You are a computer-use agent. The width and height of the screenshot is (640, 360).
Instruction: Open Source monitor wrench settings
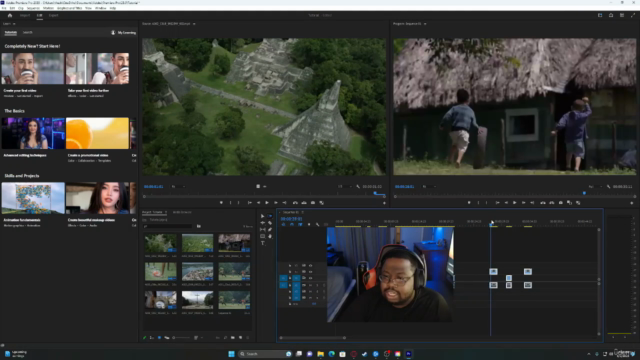[x=358, y=187]
